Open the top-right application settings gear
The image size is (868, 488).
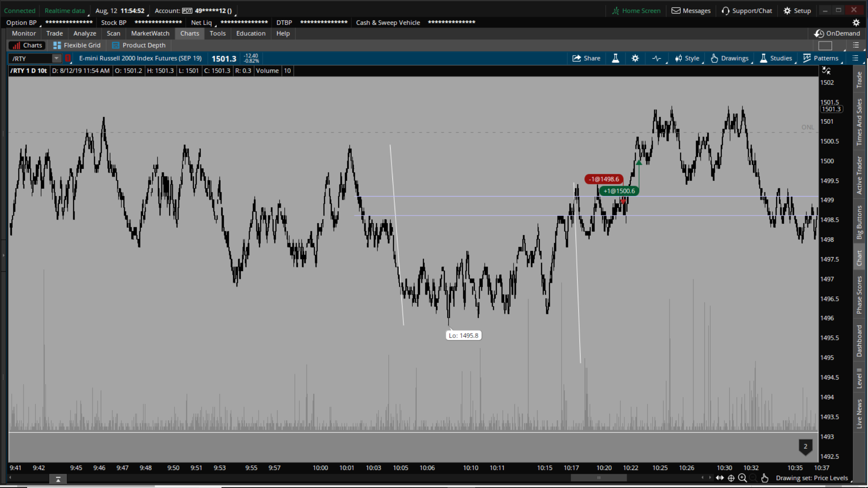tap(856, 23)
